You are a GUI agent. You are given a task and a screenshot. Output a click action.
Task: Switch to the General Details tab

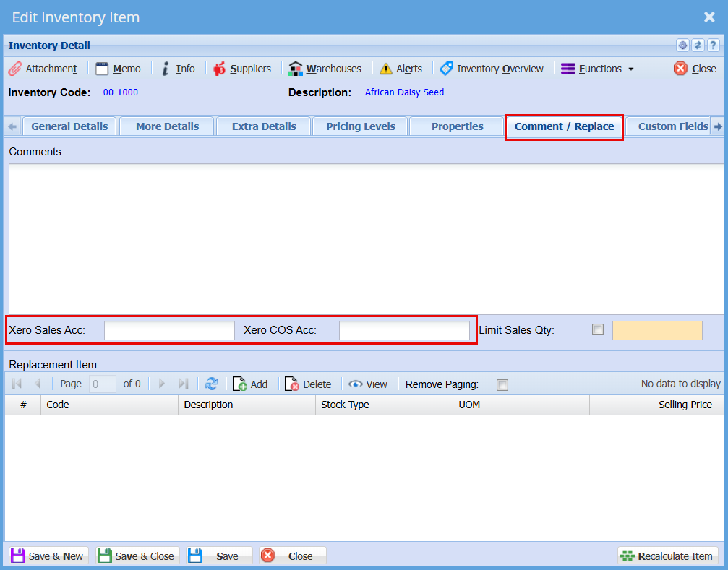coord(69,126)
